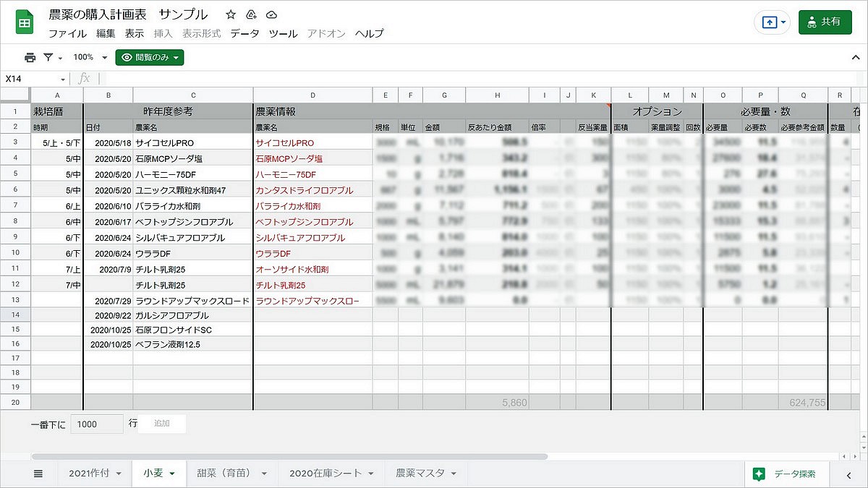Select row 14 header
This screenshot has width=868, height=488.
click(15, 315)
